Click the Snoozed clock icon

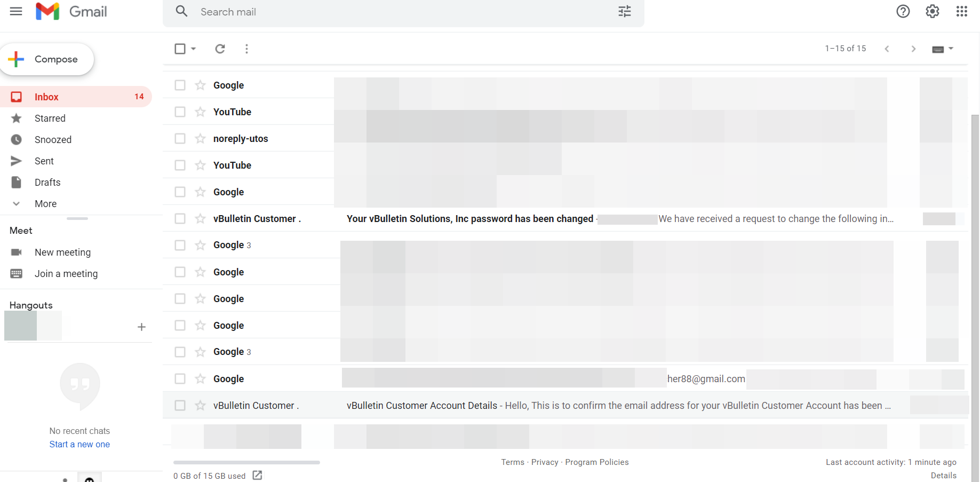(x=17, y=139)
